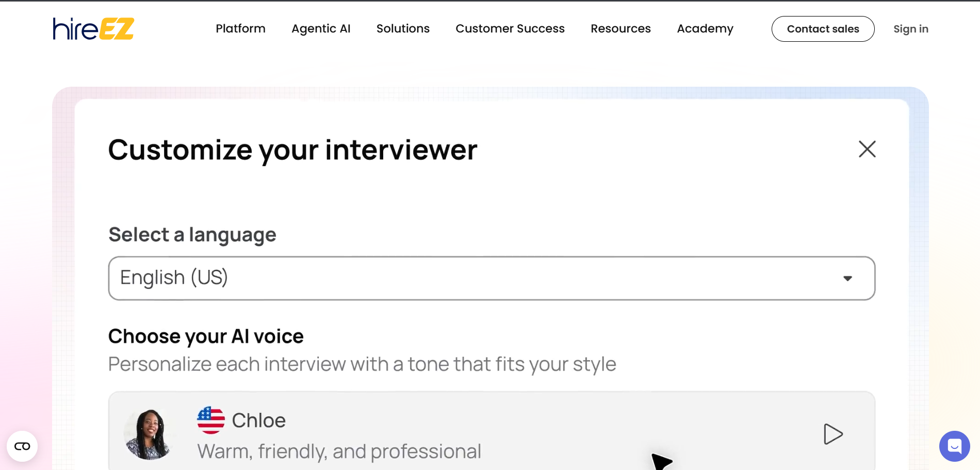Open the Resources menu
The height and width of the screenshot is (470, 980).
(620, 29)
